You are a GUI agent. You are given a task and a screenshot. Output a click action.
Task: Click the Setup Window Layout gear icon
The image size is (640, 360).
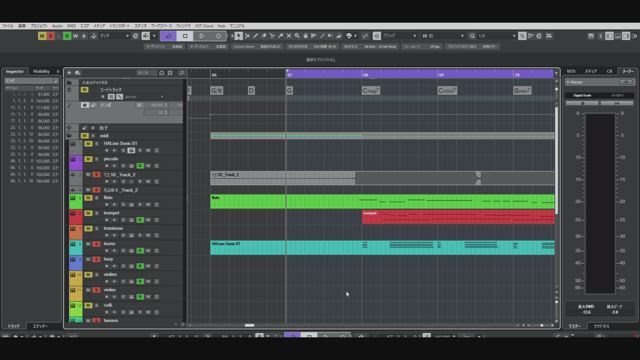635,36
